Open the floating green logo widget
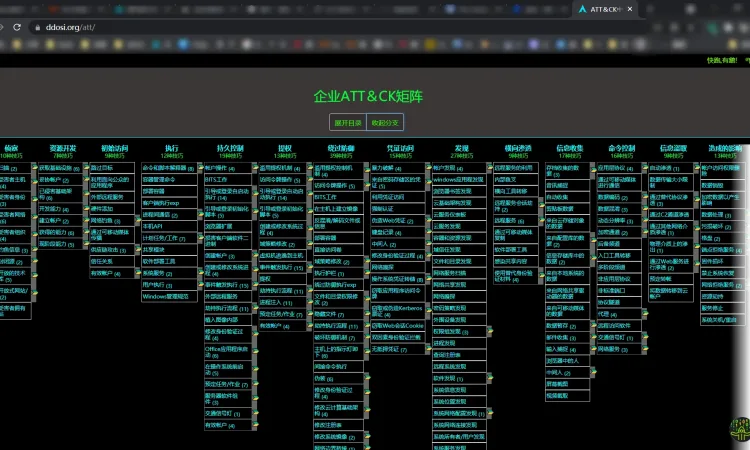Viewport: 750px width, 450px height. click(x=740, y=429)
